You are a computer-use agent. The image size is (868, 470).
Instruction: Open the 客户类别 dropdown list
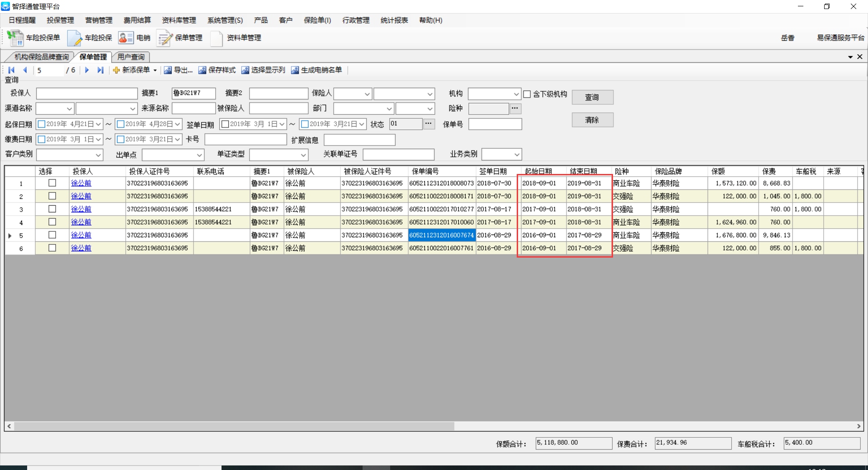(98, 155)
